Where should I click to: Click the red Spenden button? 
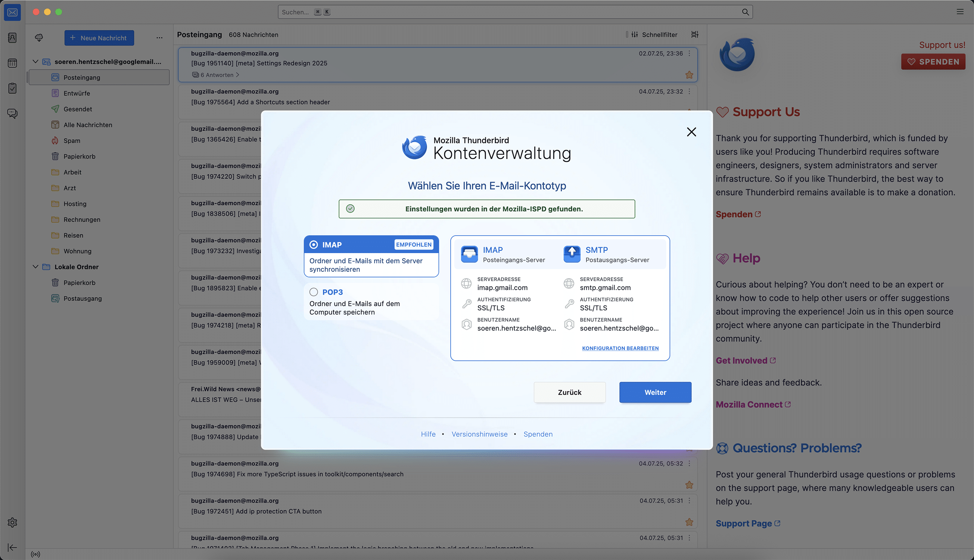[x=933, y=62]
